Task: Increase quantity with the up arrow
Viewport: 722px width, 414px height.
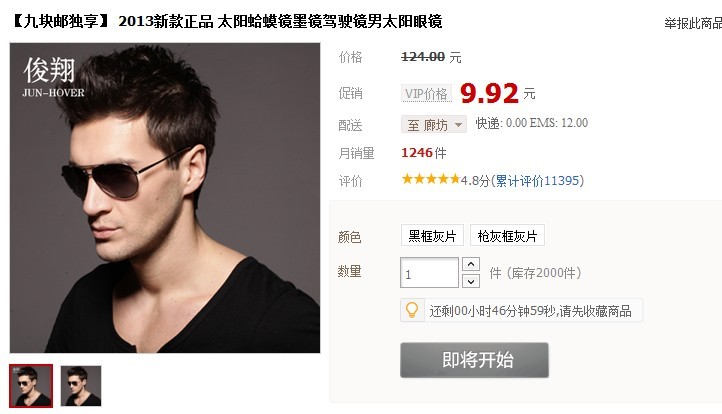Action: pyautogui.click(x=471, y=264)
